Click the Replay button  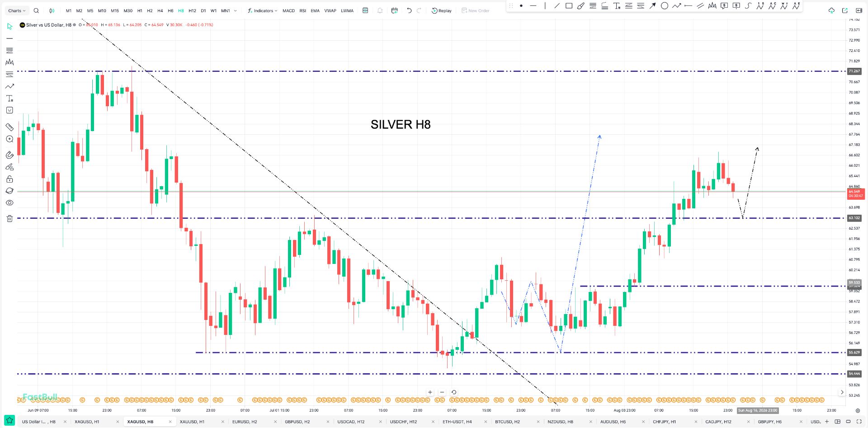tap(442, 11)
